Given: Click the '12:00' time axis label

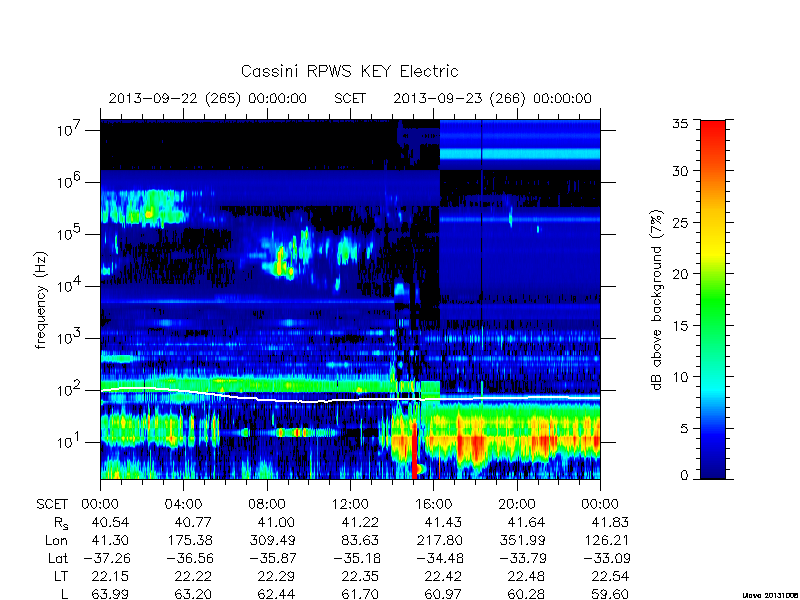Looking at the screenshot, I should tap(350, 505).
